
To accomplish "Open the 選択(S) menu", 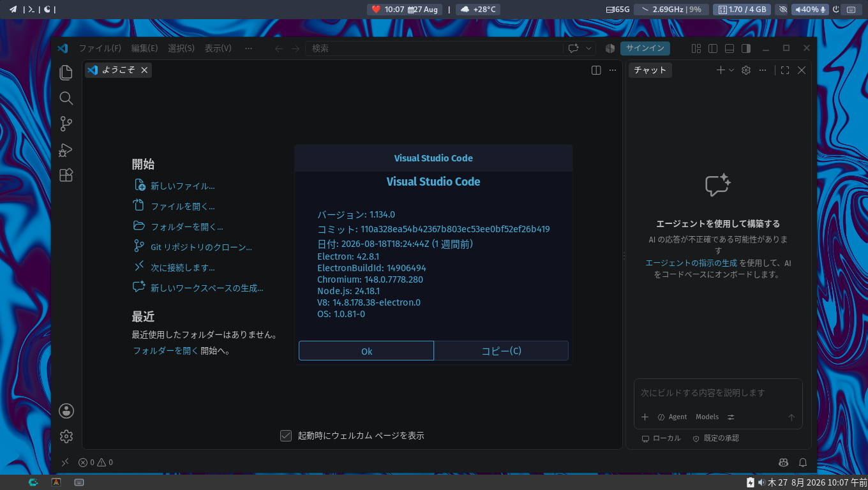I will click(181, 48).
